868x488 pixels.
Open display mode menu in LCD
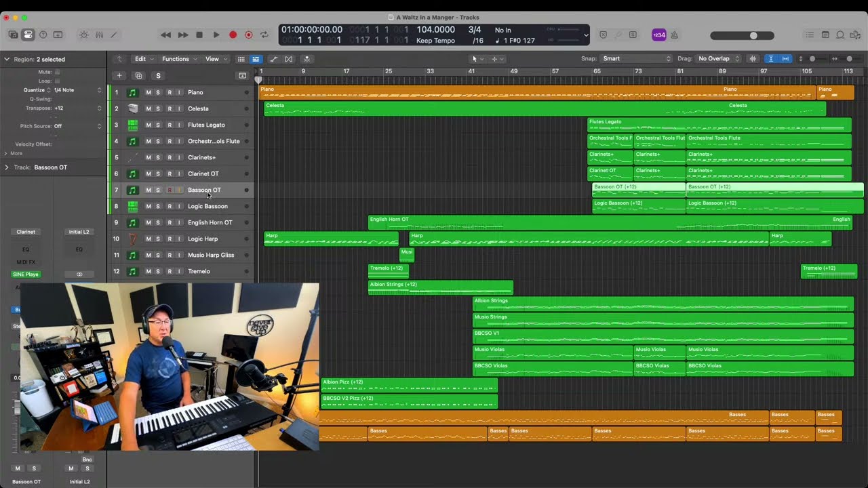click(x=586, y=35)
